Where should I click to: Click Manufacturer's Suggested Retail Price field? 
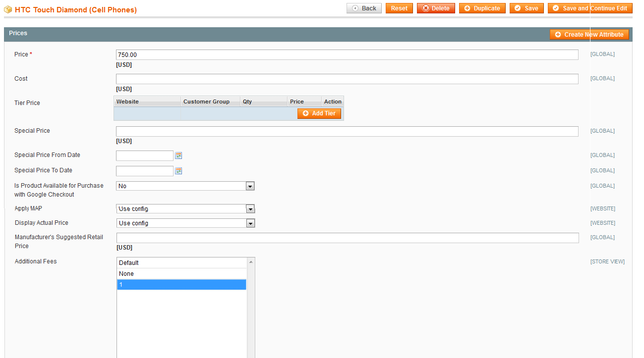(x=348, y=238)
